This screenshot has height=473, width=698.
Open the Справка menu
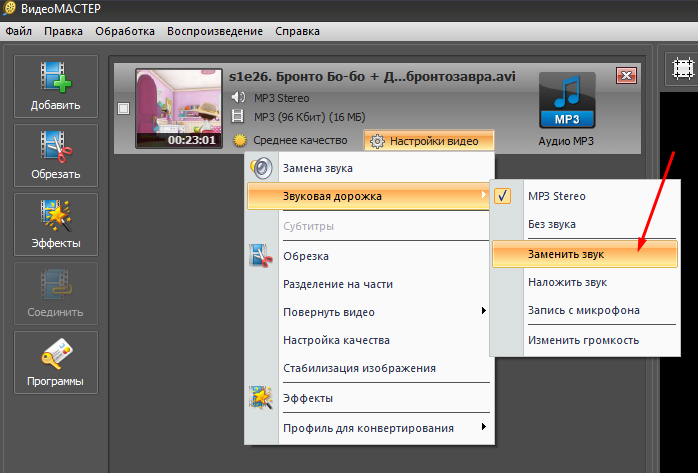pos(297,31)
